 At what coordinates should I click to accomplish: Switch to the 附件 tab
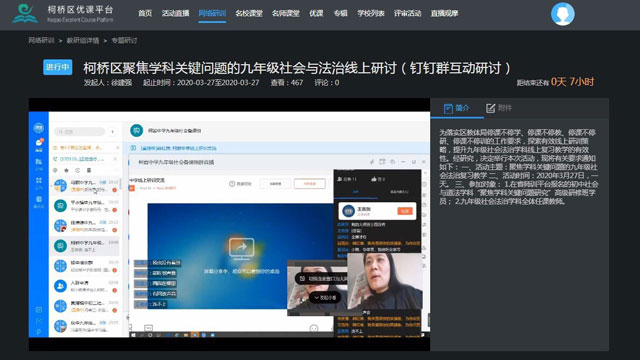pos(499,108)
